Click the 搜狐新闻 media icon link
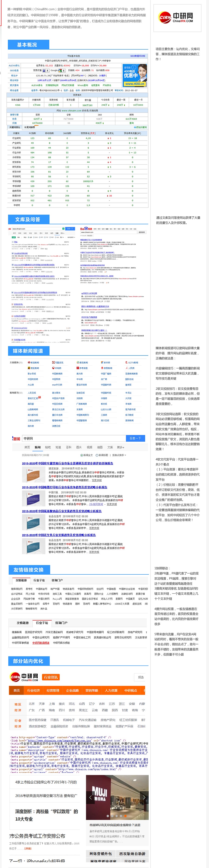209x868 pixels. click(33, 368)
